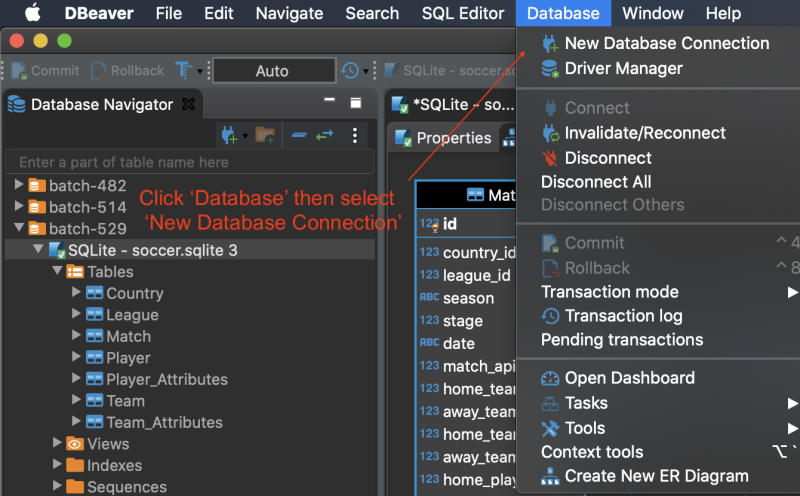This screenshot has height=496, width=800.
Task: Click the Commit toolbar button
Action: point(45,70)
